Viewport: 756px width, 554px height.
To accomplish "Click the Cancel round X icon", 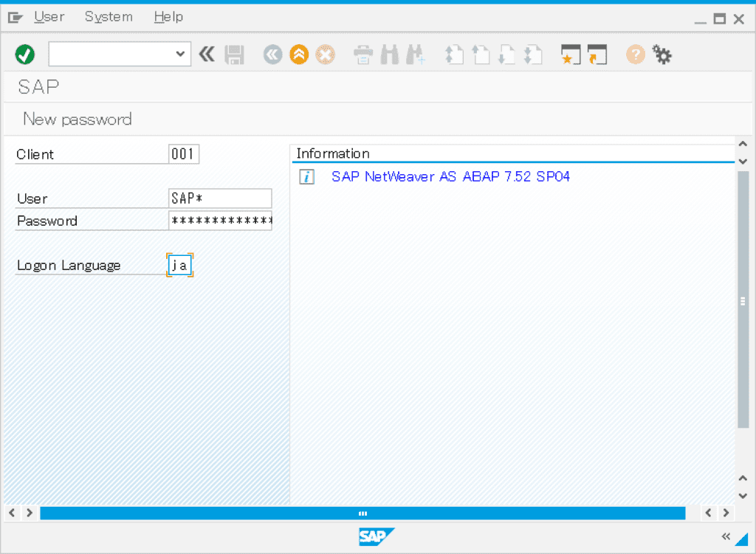I will coord(326,55).
